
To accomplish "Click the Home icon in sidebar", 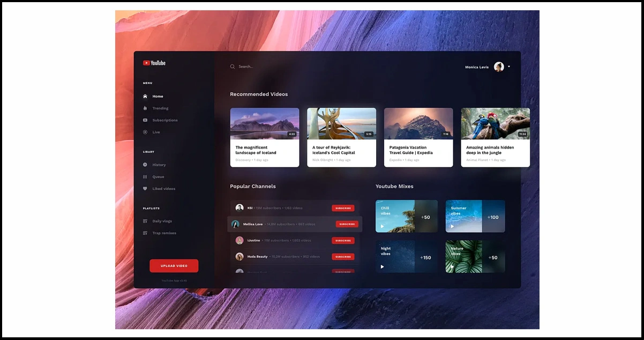I will tap(145, 97).
